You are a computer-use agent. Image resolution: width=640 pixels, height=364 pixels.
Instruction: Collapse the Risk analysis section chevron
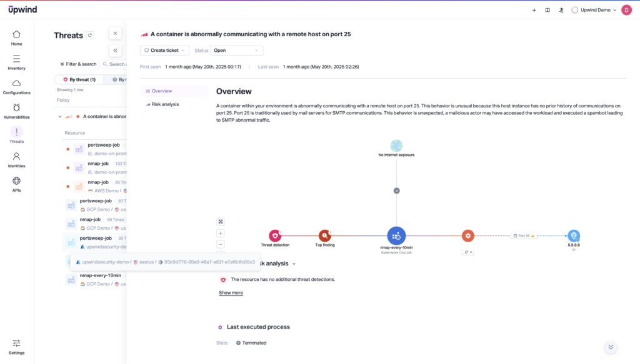294,263
